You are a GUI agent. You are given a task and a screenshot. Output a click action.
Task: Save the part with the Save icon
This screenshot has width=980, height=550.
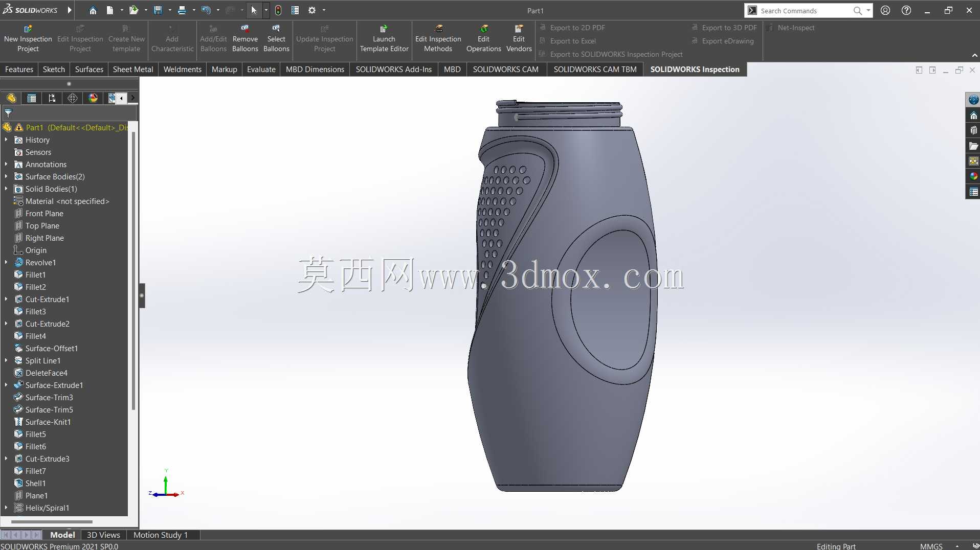click(x=158, y=10)
